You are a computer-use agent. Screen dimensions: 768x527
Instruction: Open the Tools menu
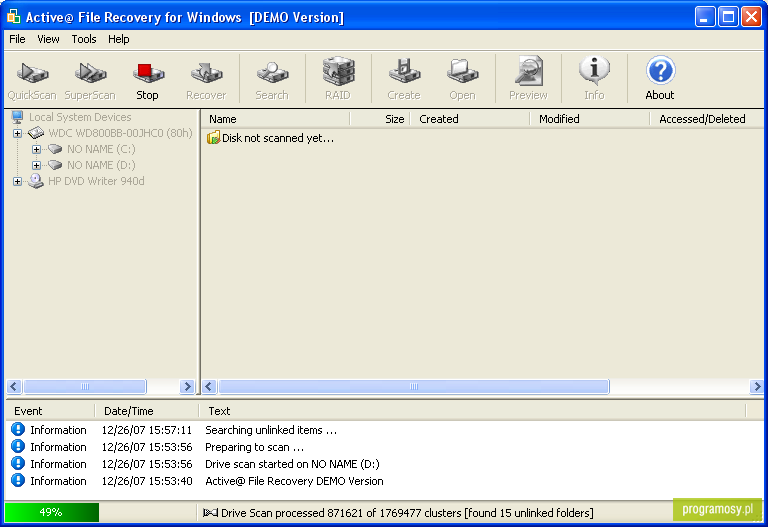(84, 39)
